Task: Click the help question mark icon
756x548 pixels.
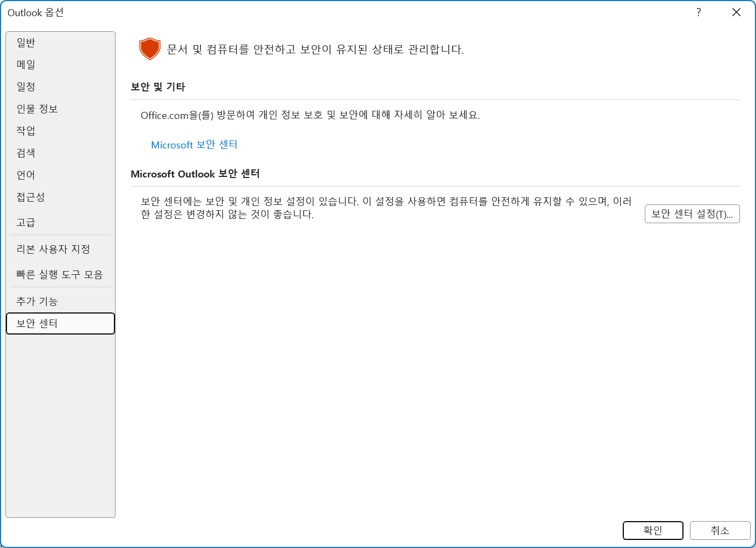Action: (699, 12)
